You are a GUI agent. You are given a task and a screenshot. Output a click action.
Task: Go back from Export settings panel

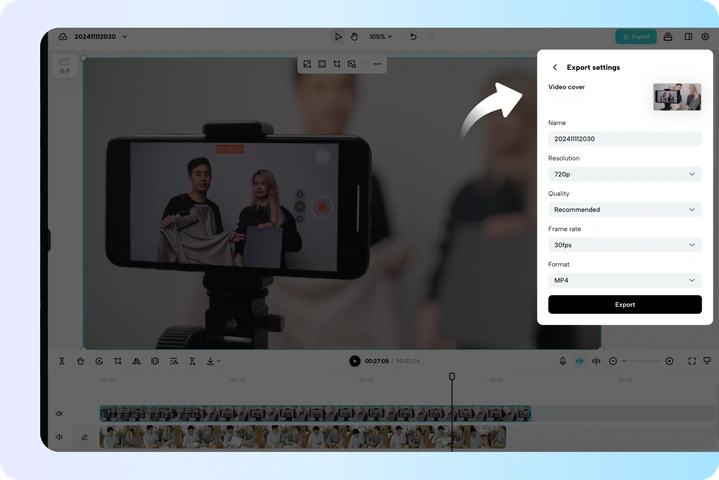[x=555, y=67]
